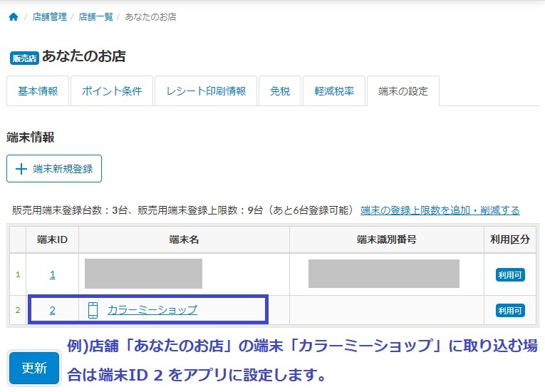The width and height of the screenshot is (545, 392).
Task: Open terminal ID 2 link
Action: pos(53,310)
